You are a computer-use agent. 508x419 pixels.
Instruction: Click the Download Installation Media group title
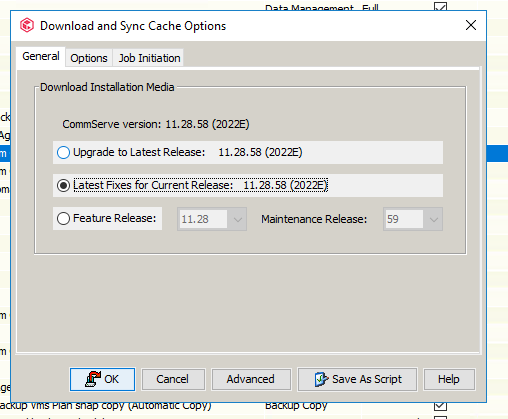tap(107, 87)
